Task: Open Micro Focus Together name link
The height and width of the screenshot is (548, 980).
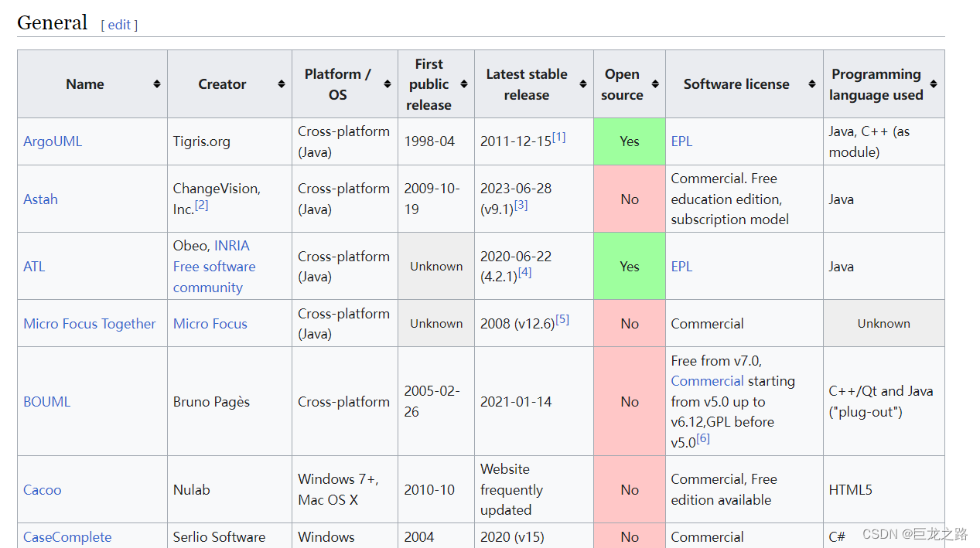Action: click(x=90, y=324)
